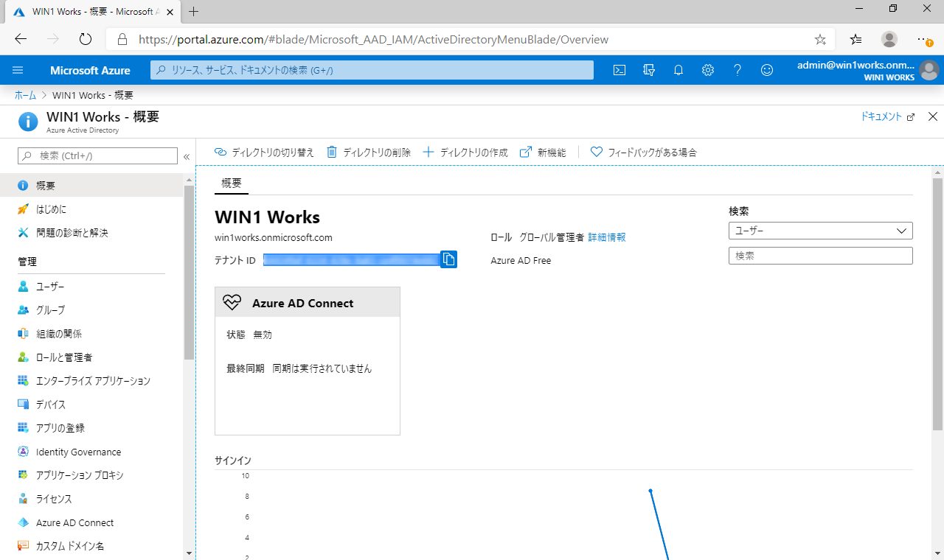Open the browser settings and more menu
Viewport: 944px width, 560px height.
(x=924, y=39)
